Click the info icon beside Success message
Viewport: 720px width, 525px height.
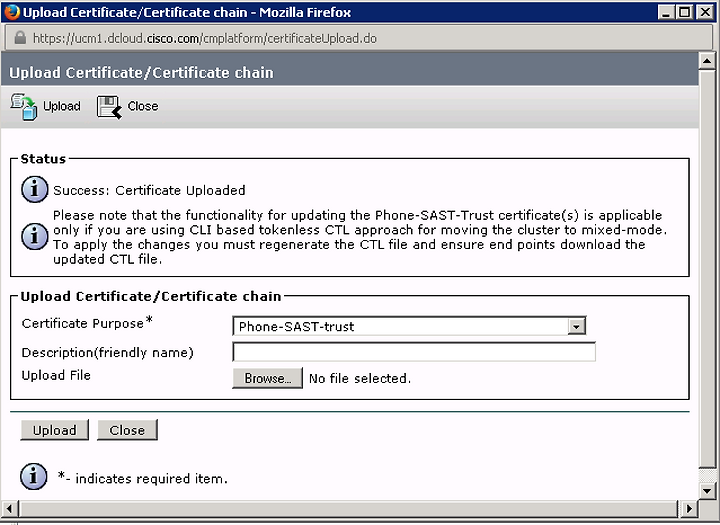coord(34,189)
